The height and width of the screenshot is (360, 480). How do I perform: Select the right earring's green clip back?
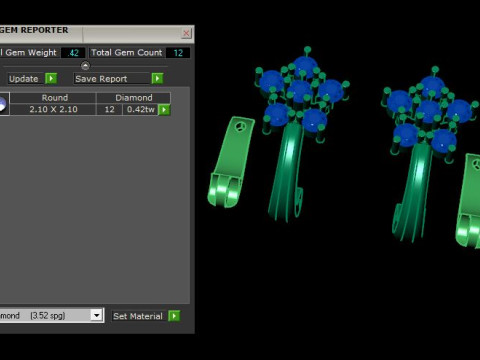pos(468,200)
